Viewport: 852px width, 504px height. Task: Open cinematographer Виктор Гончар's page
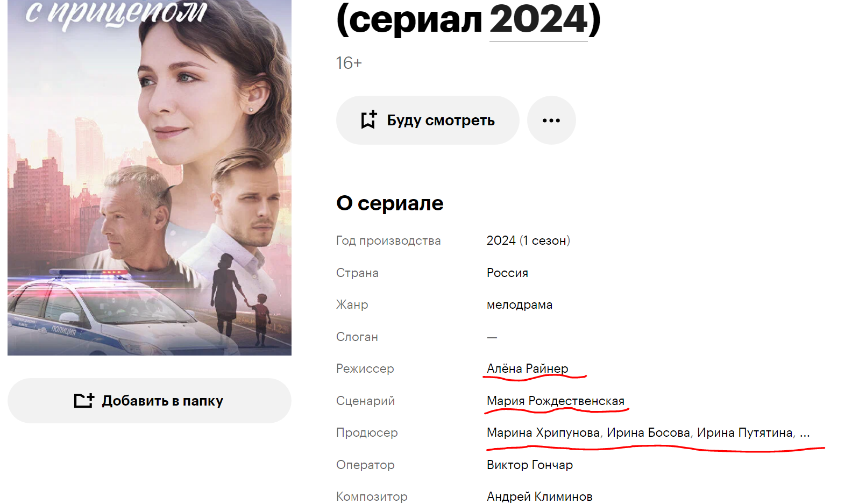click(x=530, y=465)
